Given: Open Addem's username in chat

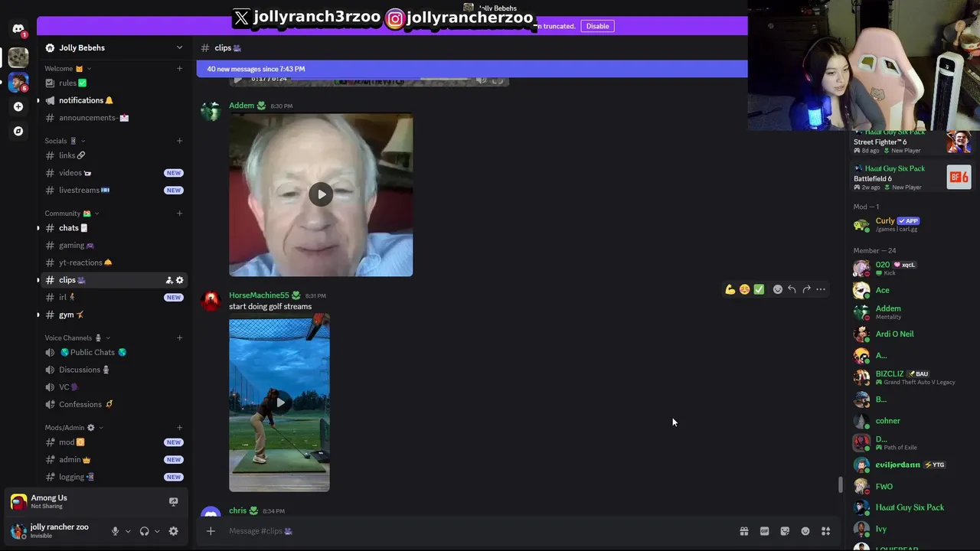Looking at the screenshot, I should 241,106.
